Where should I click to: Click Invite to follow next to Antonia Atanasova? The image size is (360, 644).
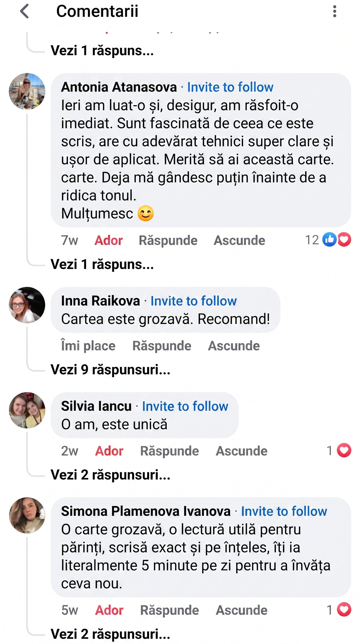click(230, 87)
